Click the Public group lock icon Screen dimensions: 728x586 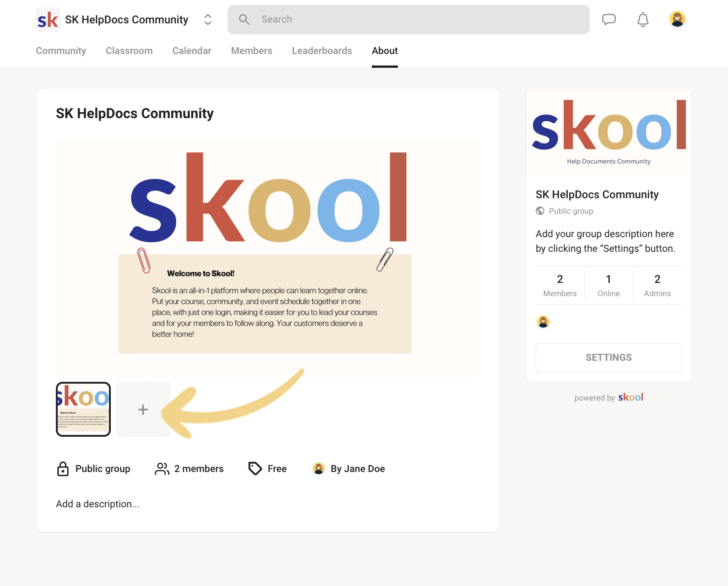click(63, 469)
